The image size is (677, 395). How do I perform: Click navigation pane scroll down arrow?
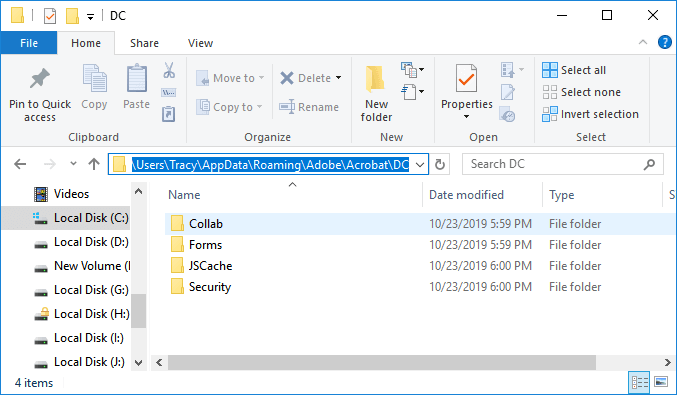click(x=138, y=362)
